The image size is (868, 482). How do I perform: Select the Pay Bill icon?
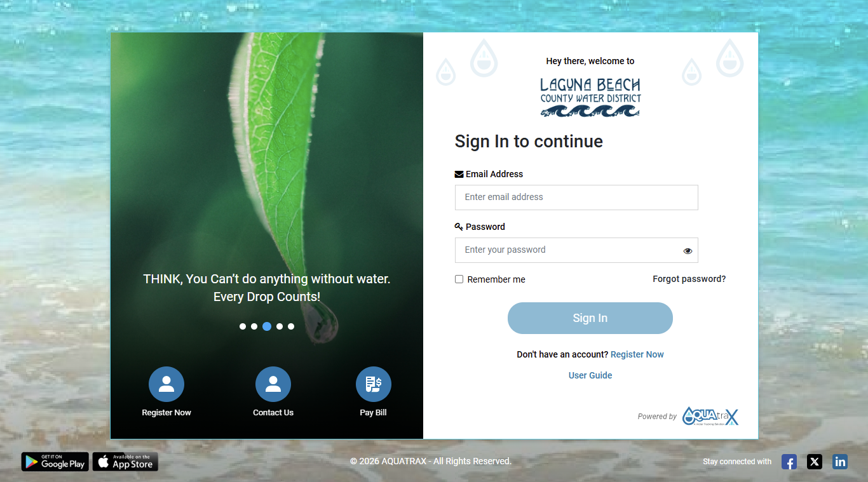(x=374, y=384)
